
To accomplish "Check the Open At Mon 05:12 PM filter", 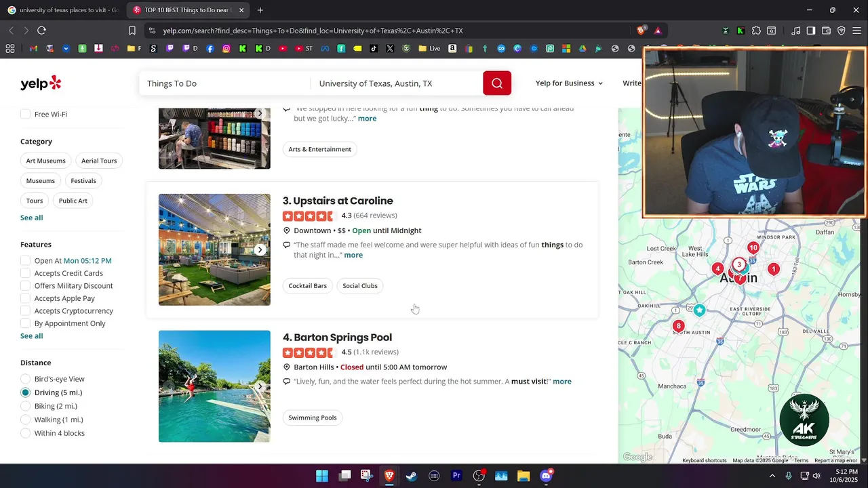I will point(25,260).
